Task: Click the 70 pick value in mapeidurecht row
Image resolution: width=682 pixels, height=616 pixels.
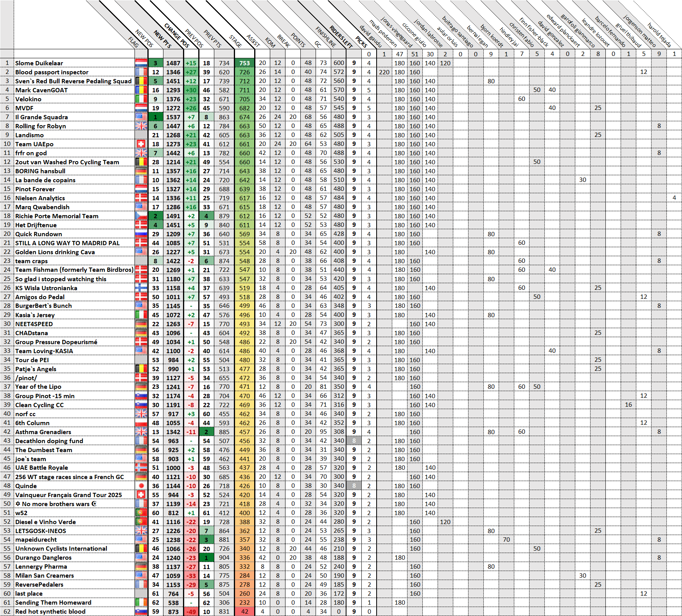Action: point(506,540)
